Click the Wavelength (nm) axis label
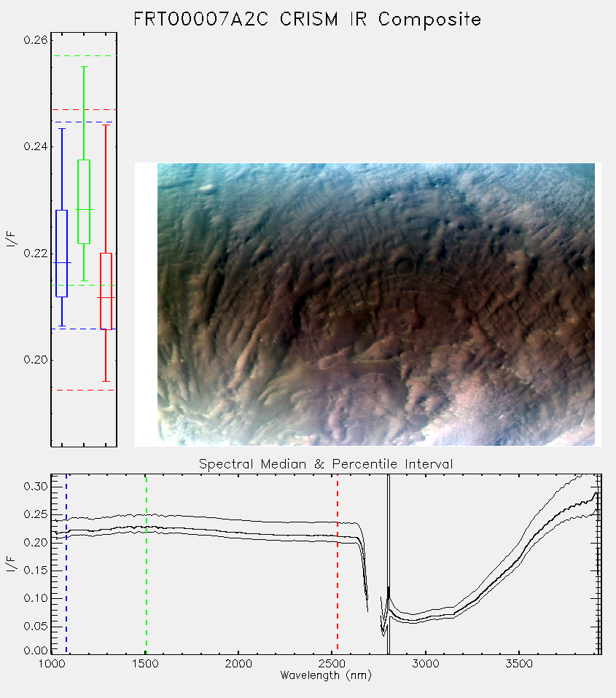Screen dimensions: 616x698 (326, 675)
